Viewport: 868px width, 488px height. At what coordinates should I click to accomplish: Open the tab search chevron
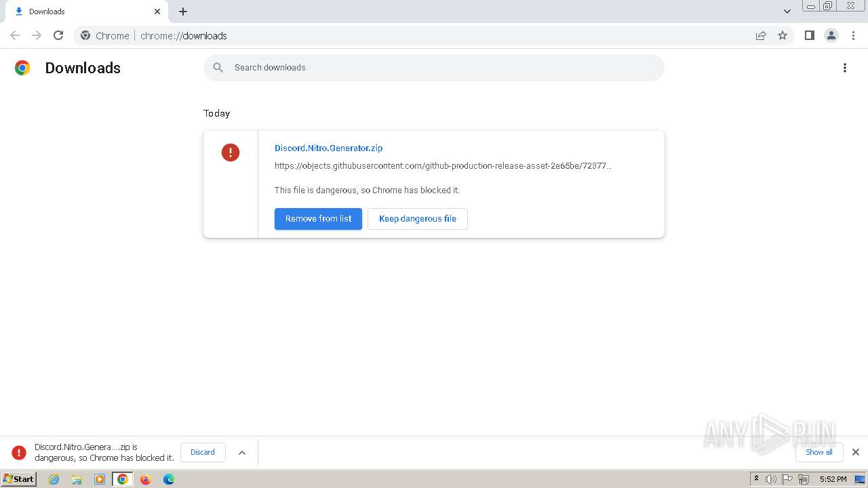pyautogui.click(x=787, y=12)
